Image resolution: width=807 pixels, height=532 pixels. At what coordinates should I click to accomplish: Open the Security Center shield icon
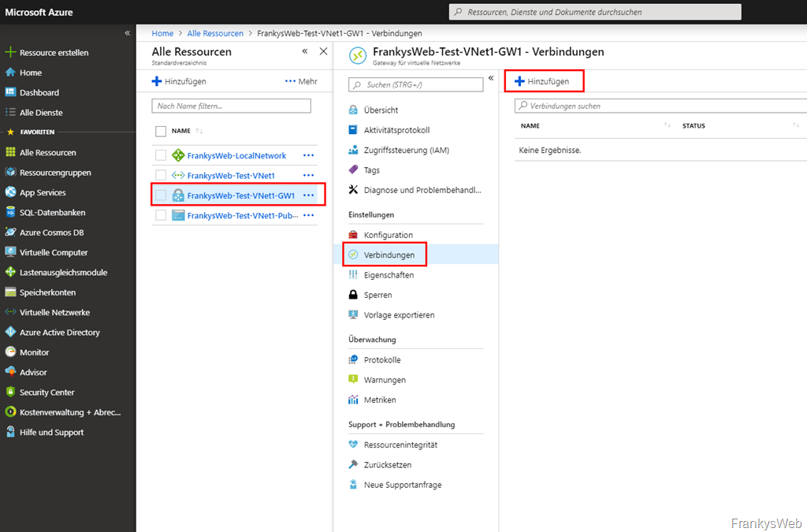[x=10, y=392]
